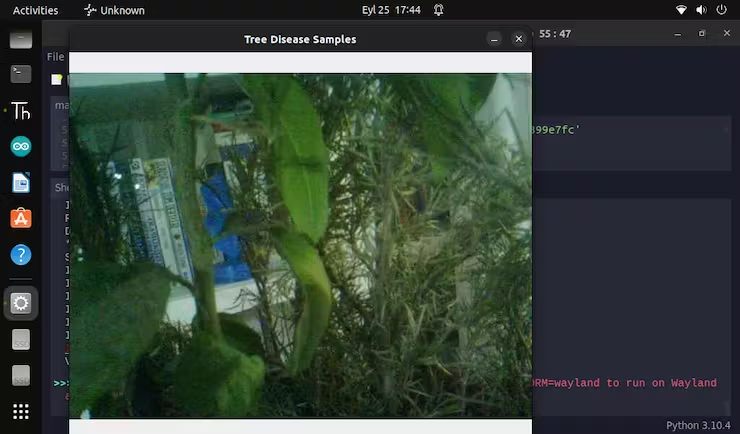Viewport: 740px width, 434px height.
Task: Minimize the Tree Disease Samples window
Action: [494, 39]
